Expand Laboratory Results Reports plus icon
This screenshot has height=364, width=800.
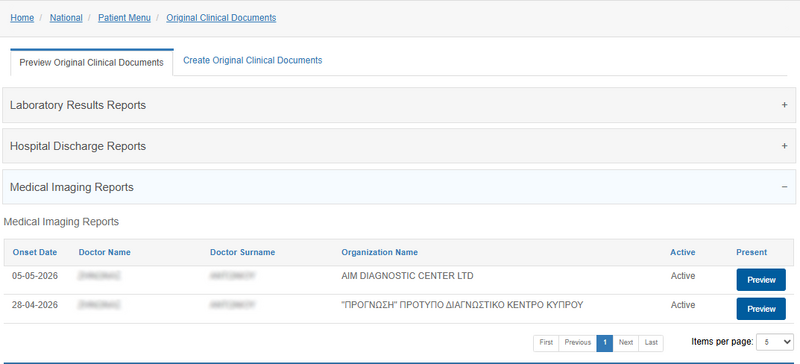point(784,105)
